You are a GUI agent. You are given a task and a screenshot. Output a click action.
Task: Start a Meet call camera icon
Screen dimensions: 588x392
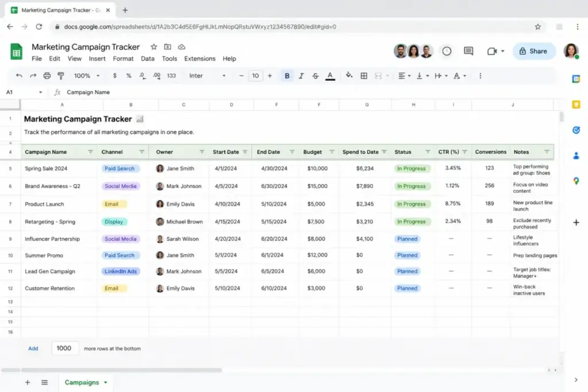(492, 51)
